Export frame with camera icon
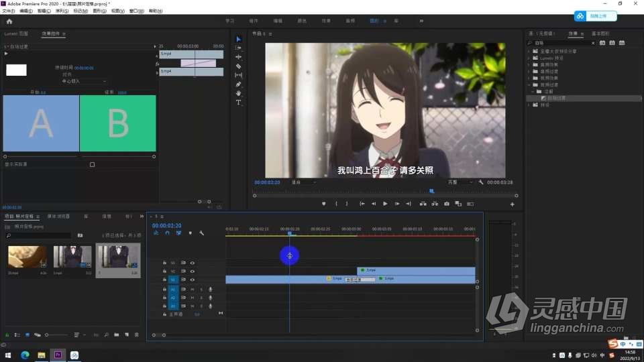This screenshot has width=644, height=362. click(x=447, y=204)
